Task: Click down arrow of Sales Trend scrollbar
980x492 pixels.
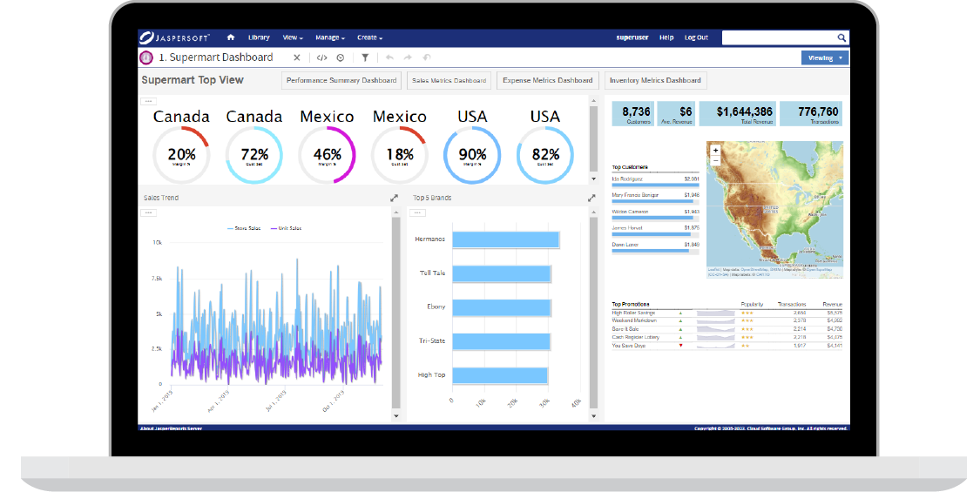Action: [x=396, y=415]
